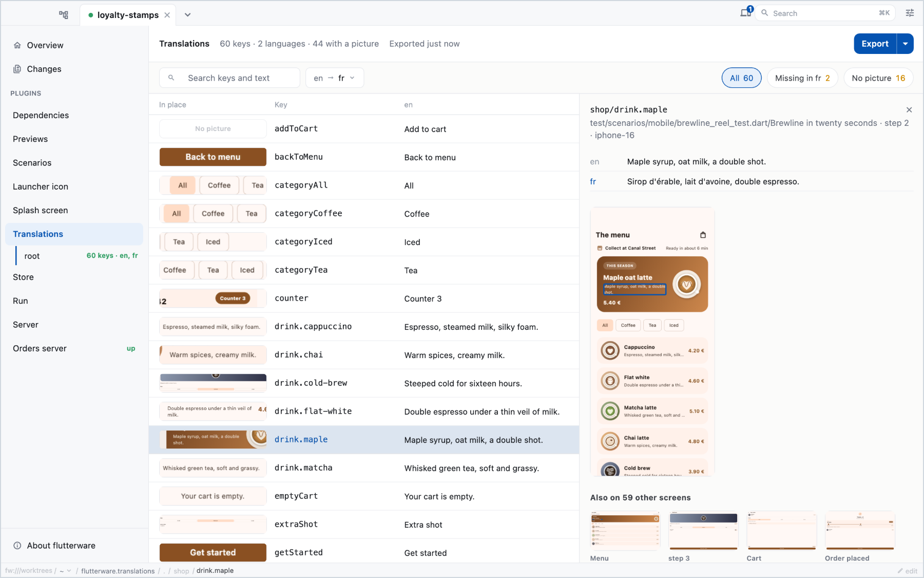Image resolution: width=924 pixels, height=578 pixels.
Task: Click flutterware.translations in breadcrumb
Action: click(118, 571)
